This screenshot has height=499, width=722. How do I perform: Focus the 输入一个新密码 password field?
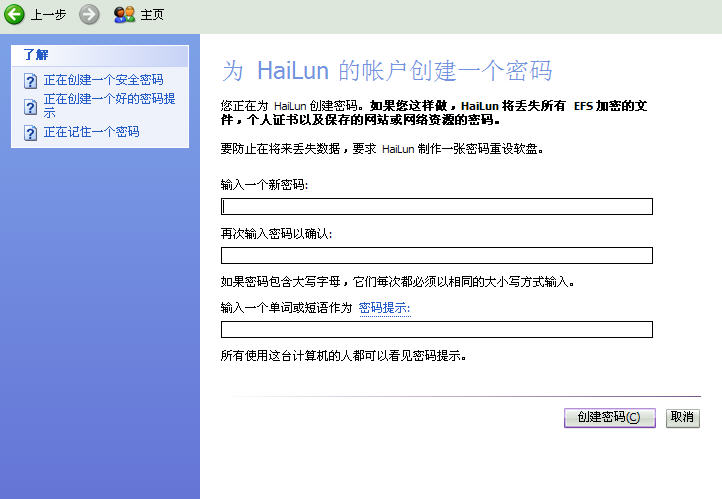[437, 207]
